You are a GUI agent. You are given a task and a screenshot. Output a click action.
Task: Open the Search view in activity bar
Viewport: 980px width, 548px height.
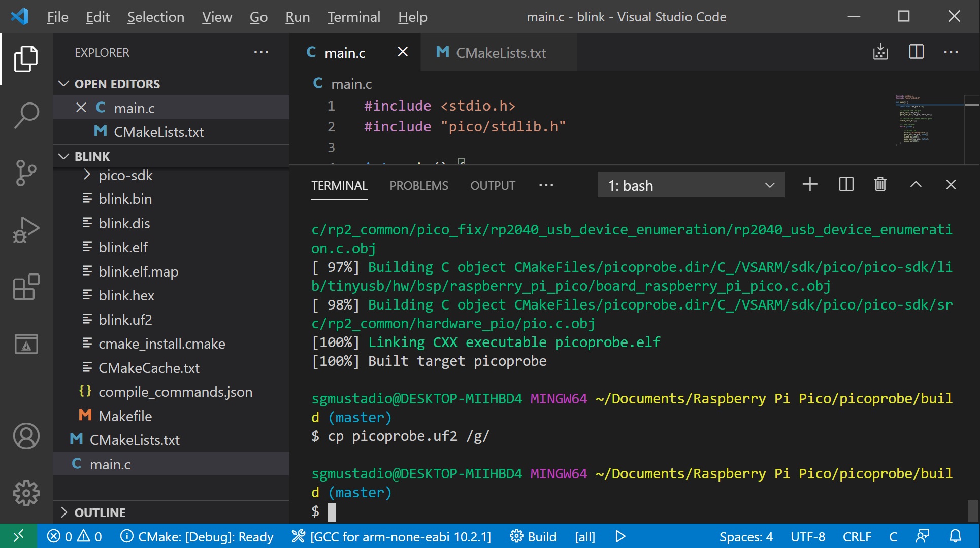click(x=26, y=116)
